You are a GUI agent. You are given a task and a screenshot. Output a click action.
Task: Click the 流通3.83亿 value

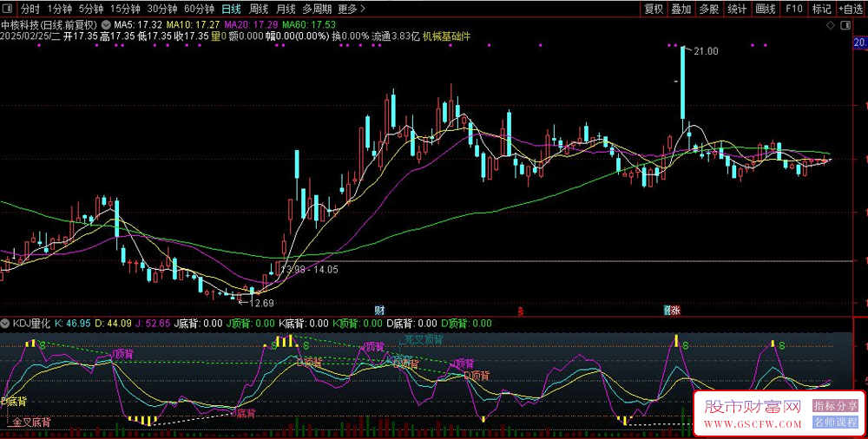(396, 36)
